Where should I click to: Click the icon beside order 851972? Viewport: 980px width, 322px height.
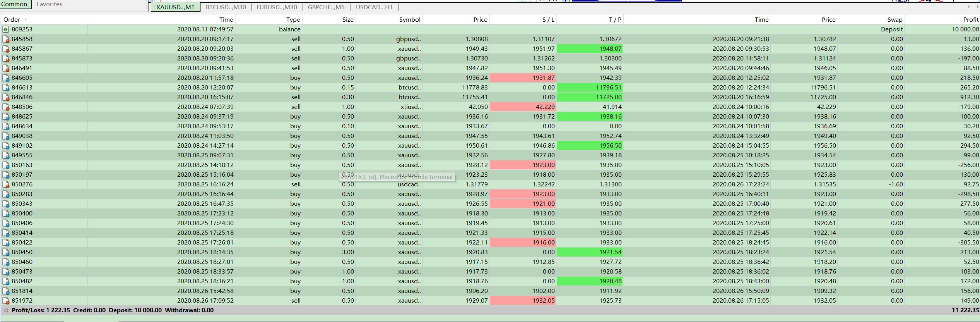(6, 301)
